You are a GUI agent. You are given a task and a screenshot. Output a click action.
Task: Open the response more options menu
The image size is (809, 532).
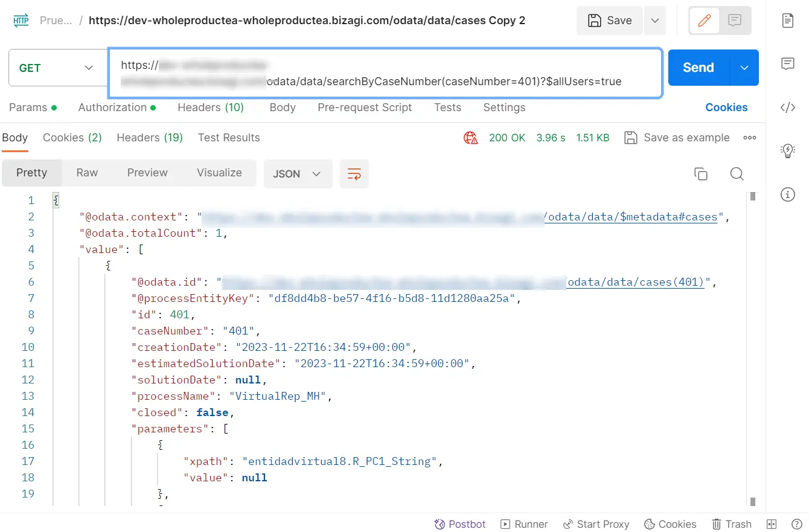750,138
